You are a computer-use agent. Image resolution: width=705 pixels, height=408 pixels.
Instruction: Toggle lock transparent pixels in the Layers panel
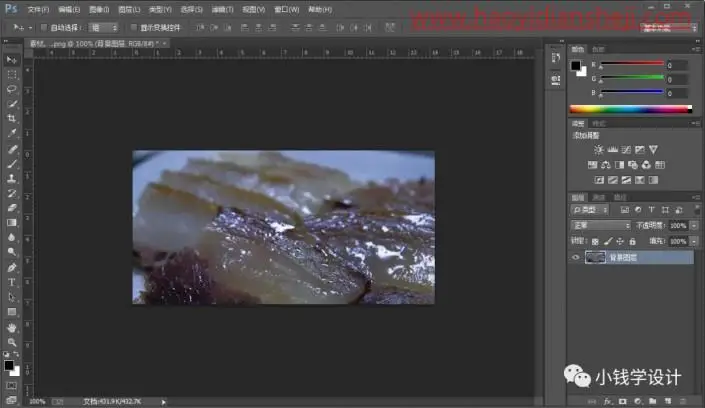pos(595,242)
